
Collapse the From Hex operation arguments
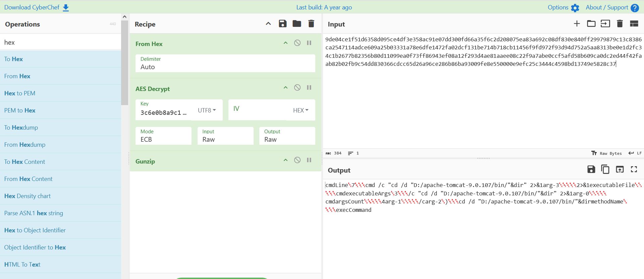click(x=285, y=43)
